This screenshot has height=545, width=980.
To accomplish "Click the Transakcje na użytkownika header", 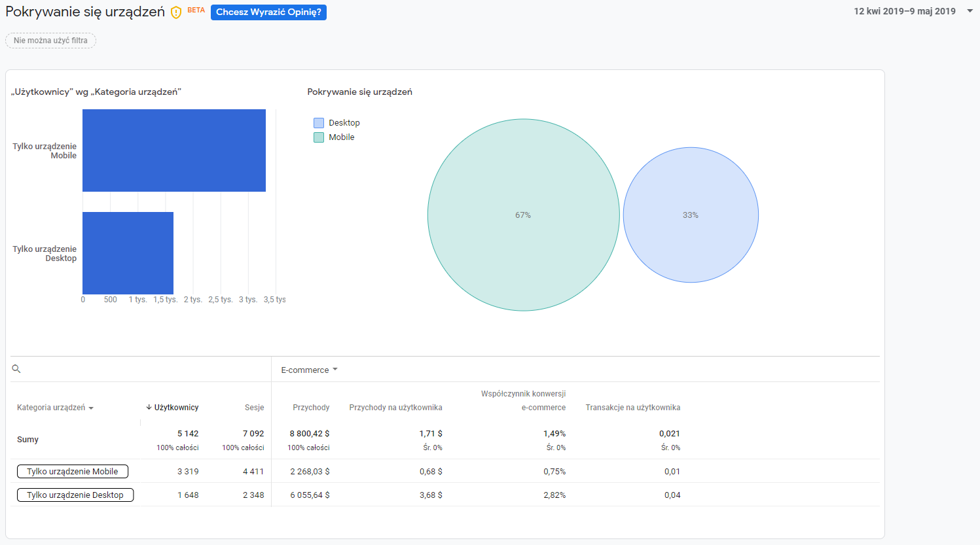I will click(632, 408).
